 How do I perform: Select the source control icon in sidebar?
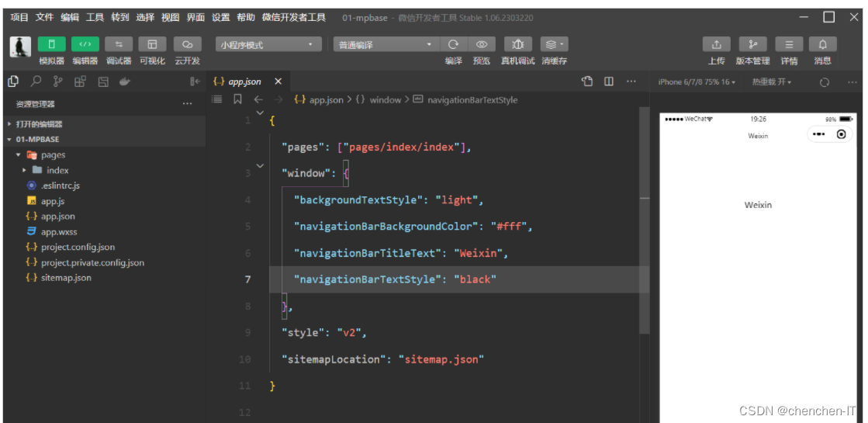[57, 81]
